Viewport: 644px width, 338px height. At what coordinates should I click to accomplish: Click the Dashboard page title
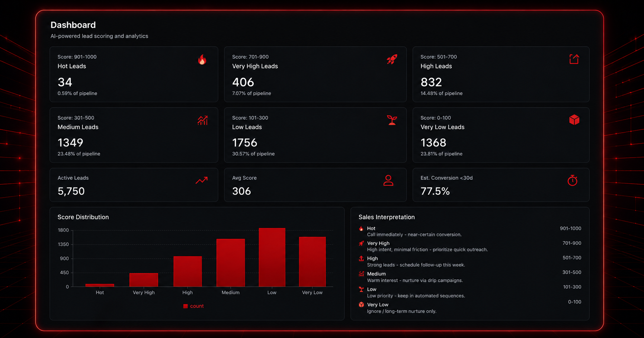point(73,25)
